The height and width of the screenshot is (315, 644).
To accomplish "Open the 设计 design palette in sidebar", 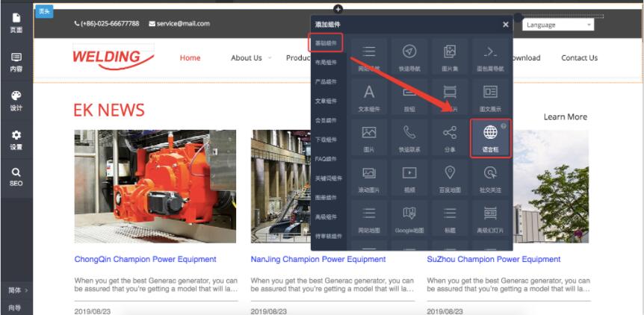I will [16, 101].
